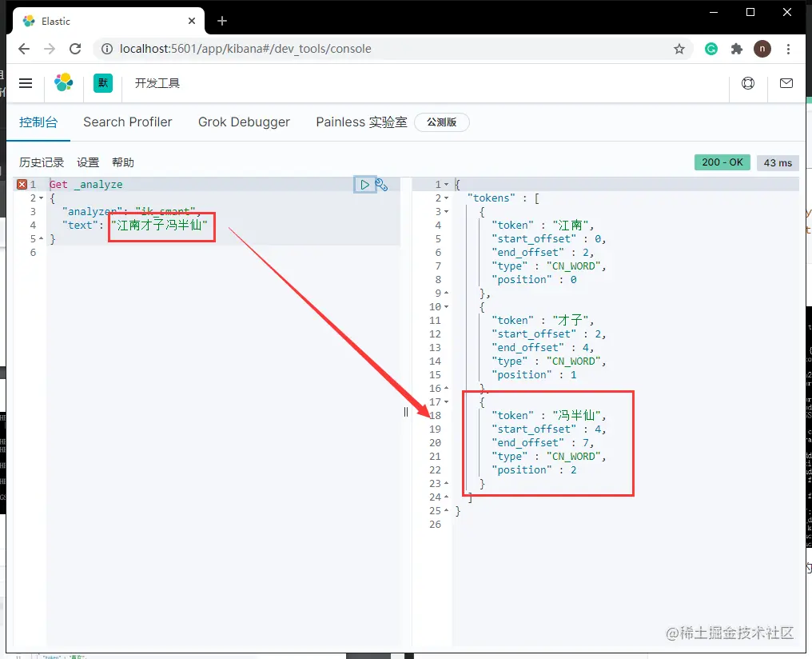Toggle fold marker at response line 16
This screenshot has width=812, height=659.
click(x=447, y=388)
